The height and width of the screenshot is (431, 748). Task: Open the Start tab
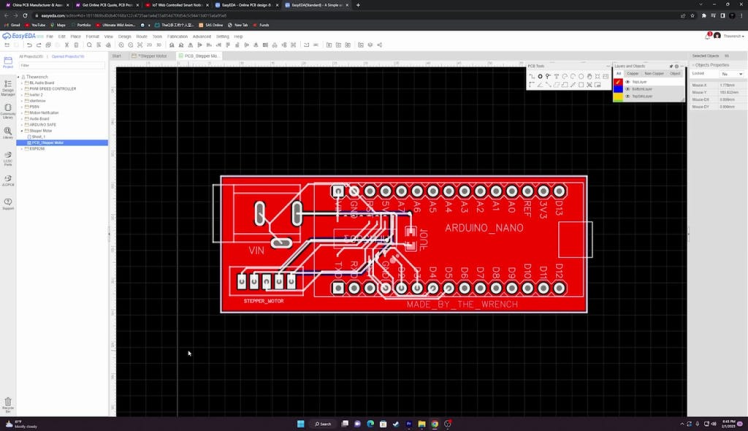(117, 56)
